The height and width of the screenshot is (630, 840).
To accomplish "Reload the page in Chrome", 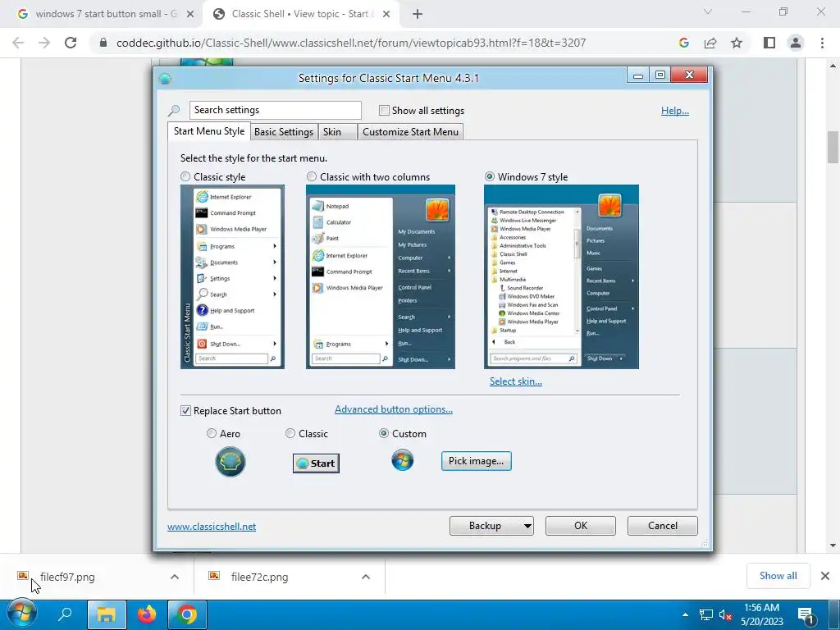I will tap(71, 43).
